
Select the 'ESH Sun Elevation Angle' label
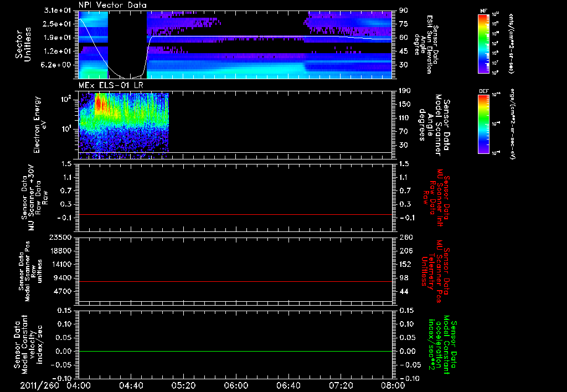(426, 44)
